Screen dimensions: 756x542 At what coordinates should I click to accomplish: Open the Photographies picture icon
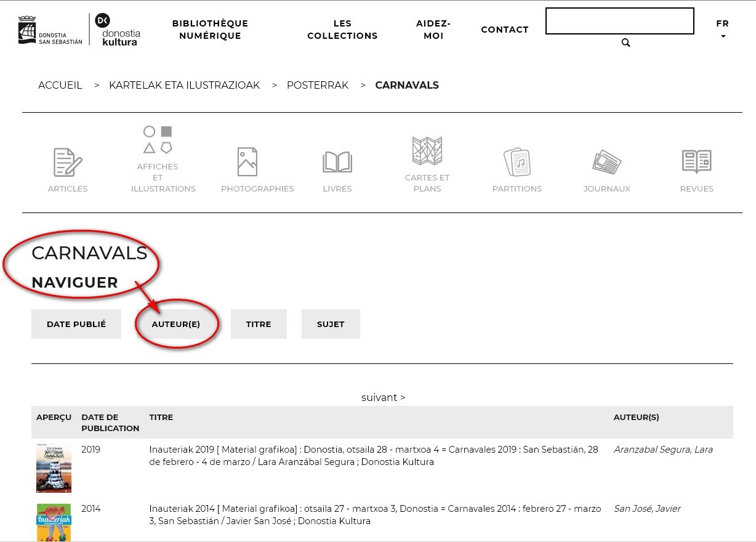247,162
